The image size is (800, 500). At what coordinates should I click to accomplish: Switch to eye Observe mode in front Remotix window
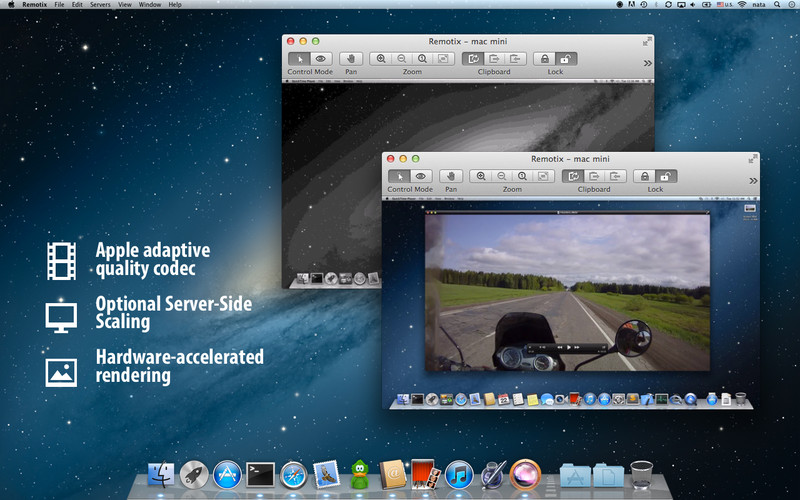click(421, 176)
